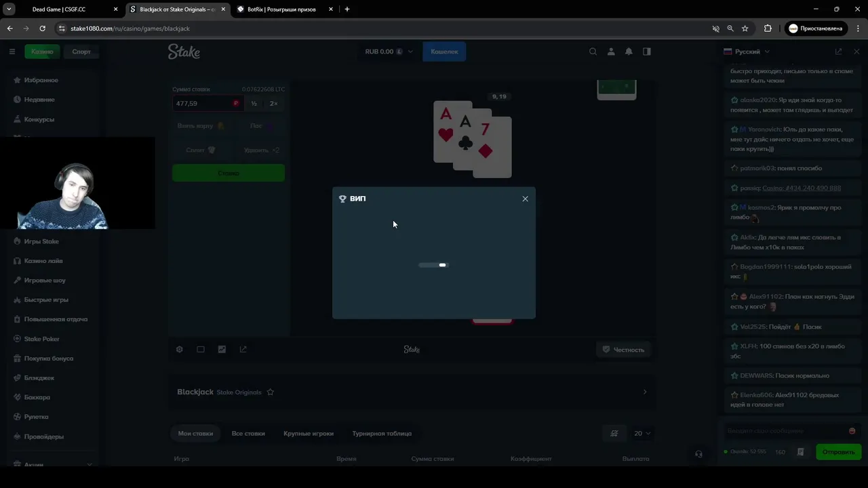Open a new browser tab
Screen dimensions: 868x488
[x=347, y=9]
